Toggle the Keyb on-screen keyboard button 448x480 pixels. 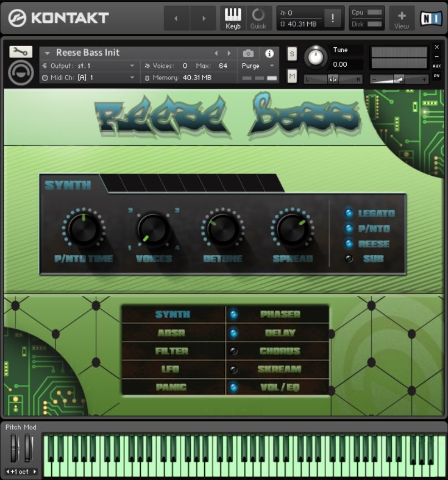pyautogui.click(x=233, y=18)
